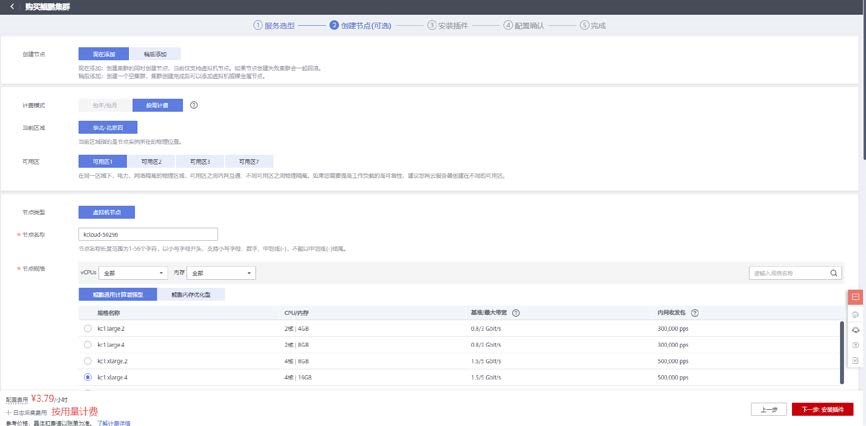Select the kc1.xlarge.2 radio button

87,361
